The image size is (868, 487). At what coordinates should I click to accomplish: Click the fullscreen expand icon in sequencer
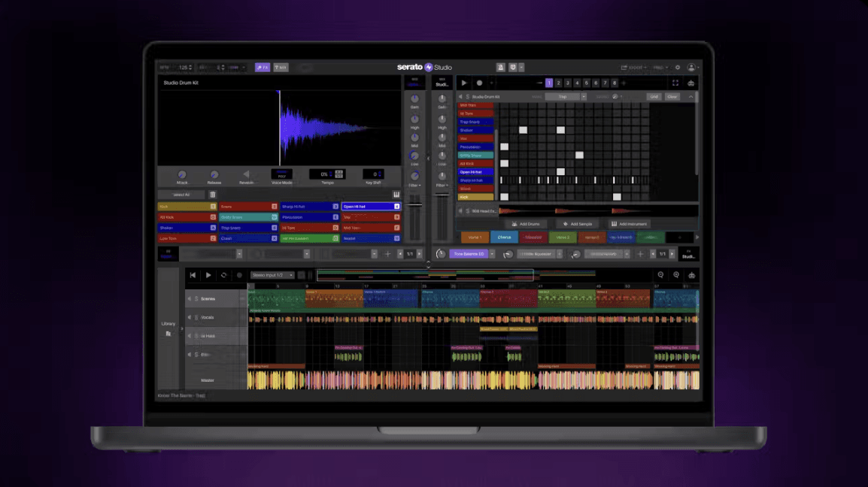click(x=675, y=83)
